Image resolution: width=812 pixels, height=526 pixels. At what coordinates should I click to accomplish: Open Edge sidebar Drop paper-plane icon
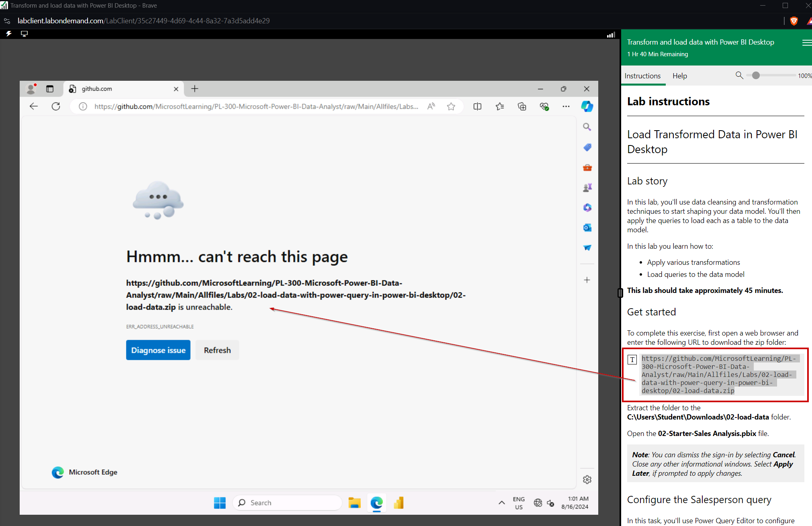tap(587, 248)
